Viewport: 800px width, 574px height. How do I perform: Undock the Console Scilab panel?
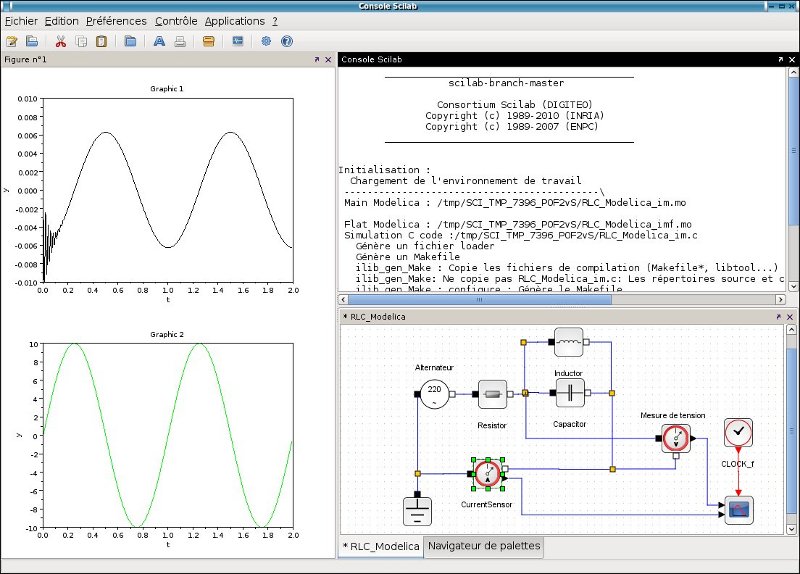pyautogui.click(x=780, y=60)
